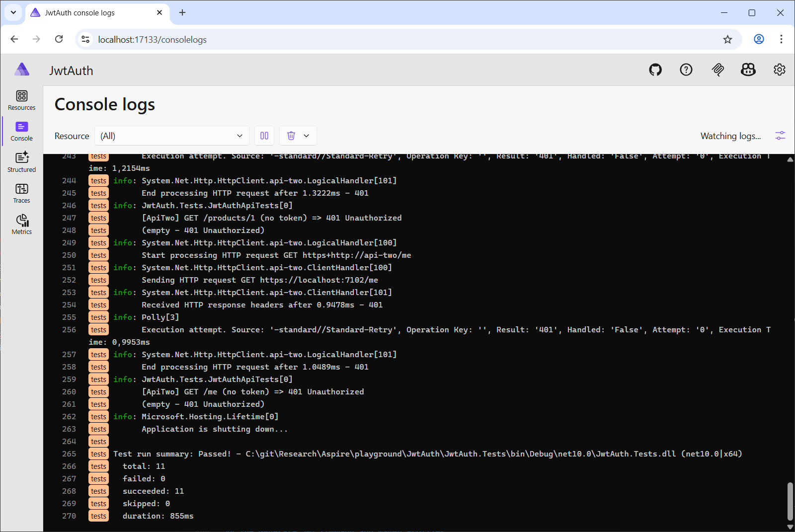Bookmark the page with the star icon
This screenshot has height=532, width=795.
point(727,39)
